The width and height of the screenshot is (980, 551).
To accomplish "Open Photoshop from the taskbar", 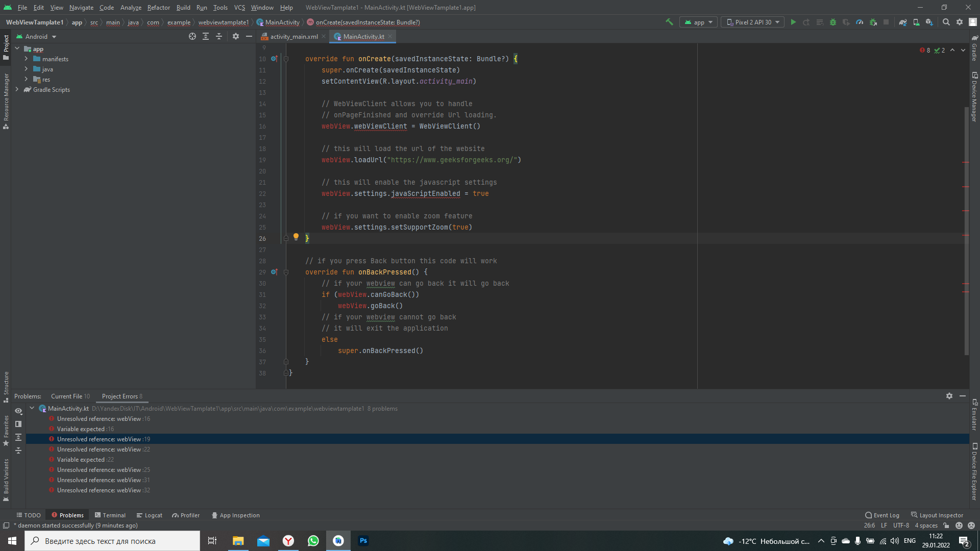I will coord(363,541).
